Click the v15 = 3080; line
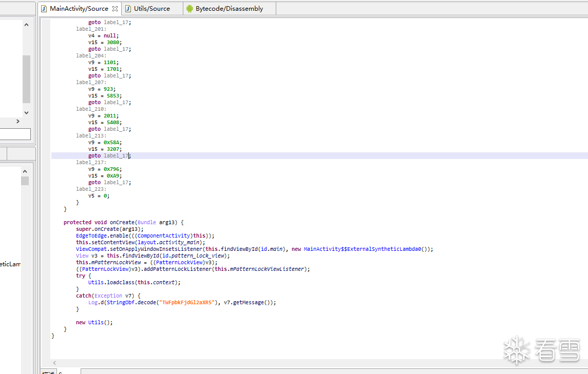This screenshot has width=588, height=374. coord(105,43)
